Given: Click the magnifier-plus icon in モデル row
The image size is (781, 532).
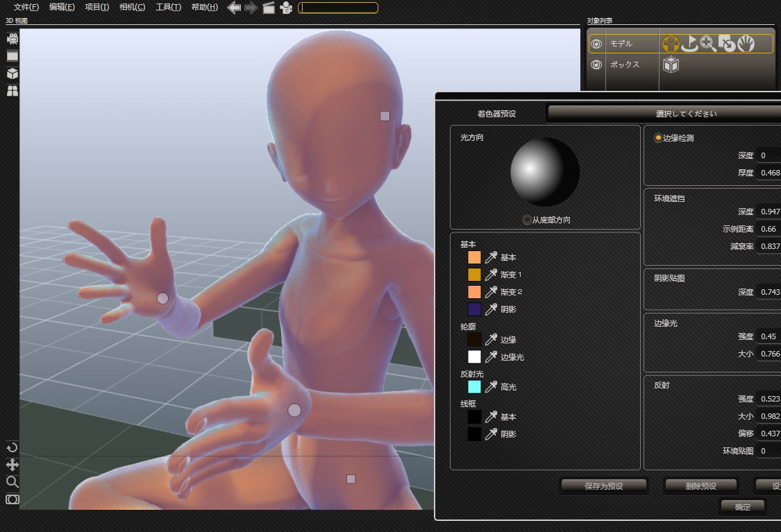Looking at the screenshot, I should [708, 44].
